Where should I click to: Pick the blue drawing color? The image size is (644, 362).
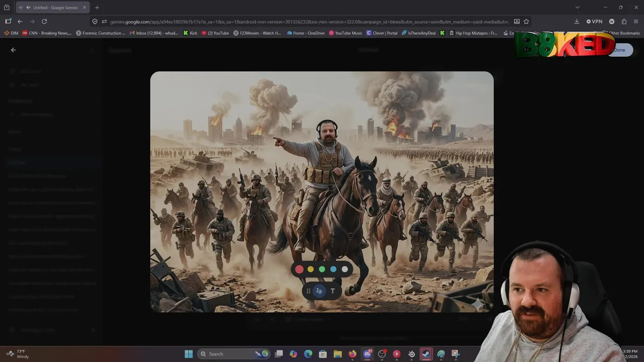click(x=333, y=269)
